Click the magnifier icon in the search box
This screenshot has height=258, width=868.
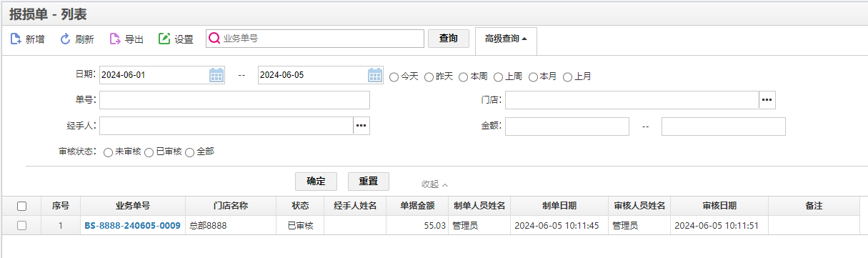[x=214, y=39]
